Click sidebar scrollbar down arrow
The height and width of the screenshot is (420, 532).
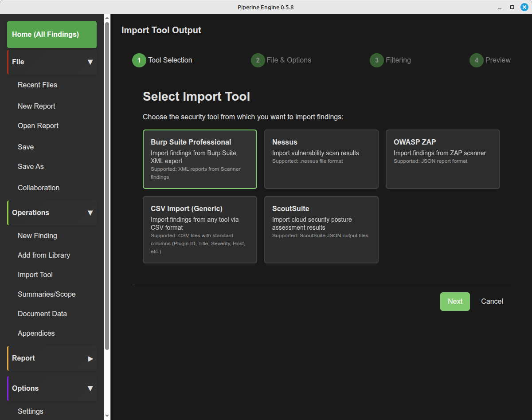[107, 416]
